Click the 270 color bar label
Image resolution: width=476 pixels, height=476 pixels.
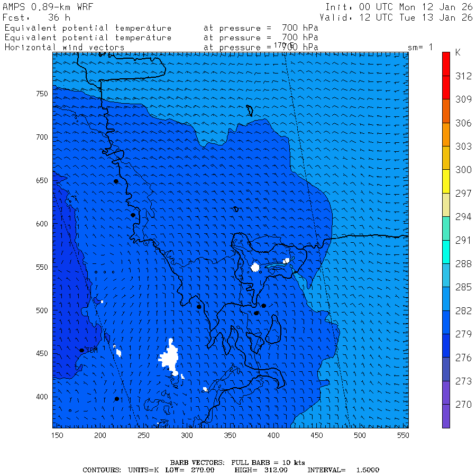tap(463, 405)
